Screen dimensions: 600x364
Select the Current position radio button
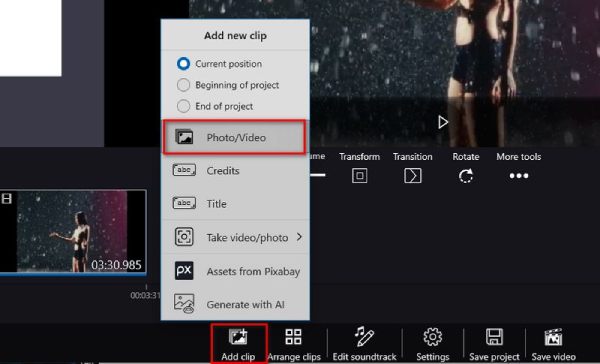tap(183, 64)
